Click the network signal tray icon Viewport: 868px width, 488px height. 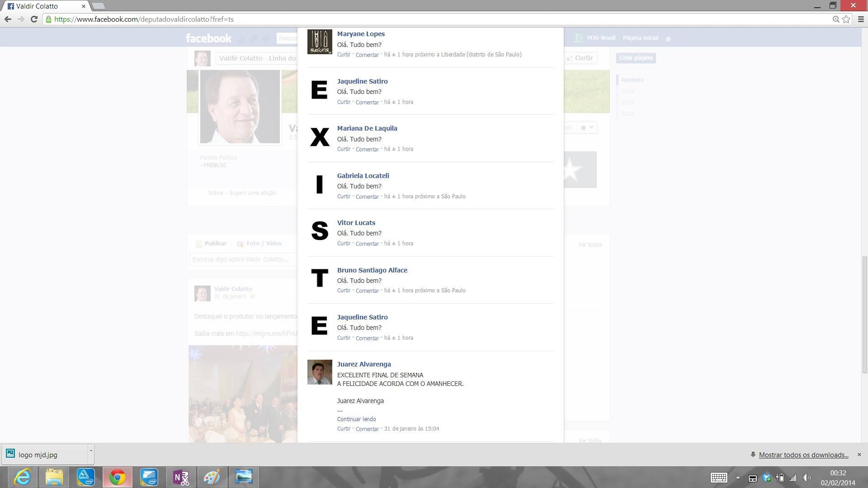click(793, 478)
